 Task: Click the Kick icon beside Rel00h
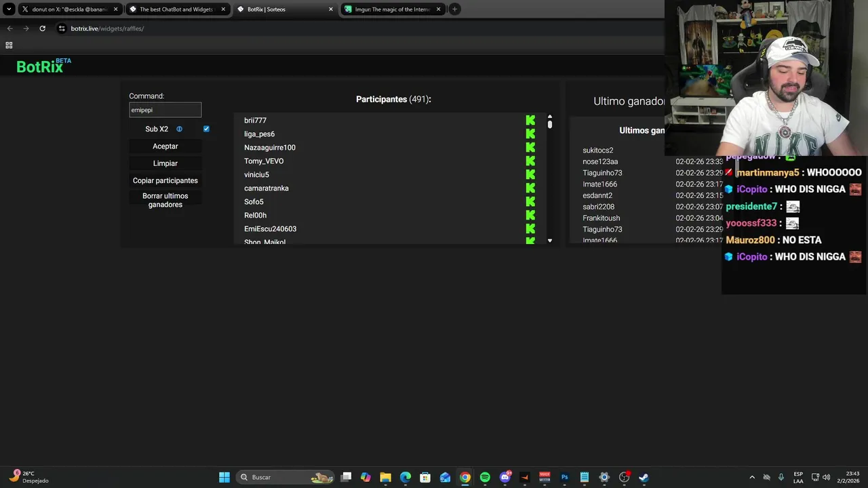pyautogui.click(x=530, y=215)
